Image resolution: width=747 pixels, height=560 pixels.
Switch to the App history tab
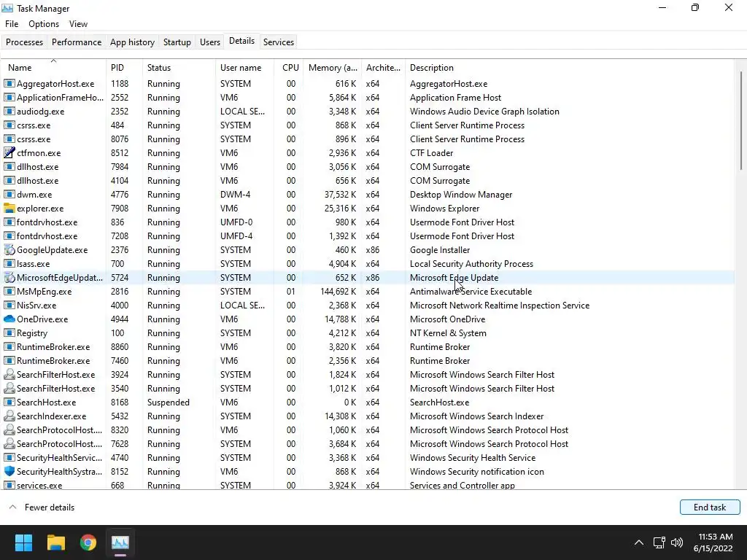(x=133, y=42)
